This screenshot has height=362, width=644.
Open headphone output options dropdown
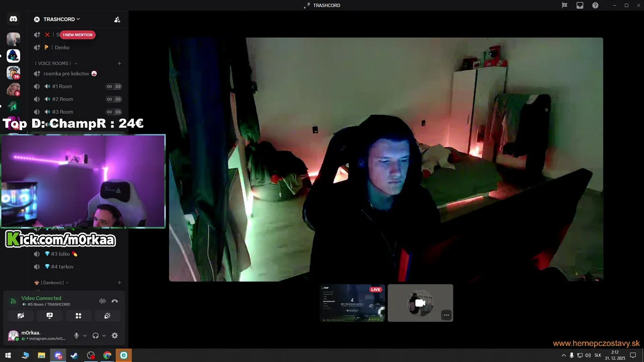pos(104,336)
